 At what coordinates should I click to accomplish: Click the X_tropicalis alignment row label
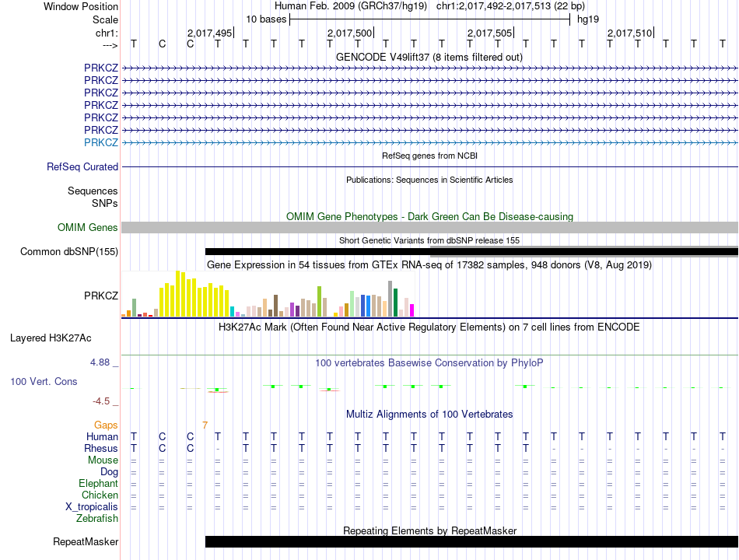(x=92, y=507)
